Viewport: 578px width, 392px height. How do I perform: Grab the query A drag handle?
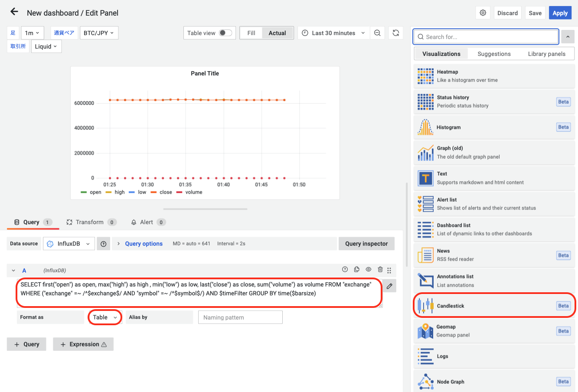tap(389, 270)
